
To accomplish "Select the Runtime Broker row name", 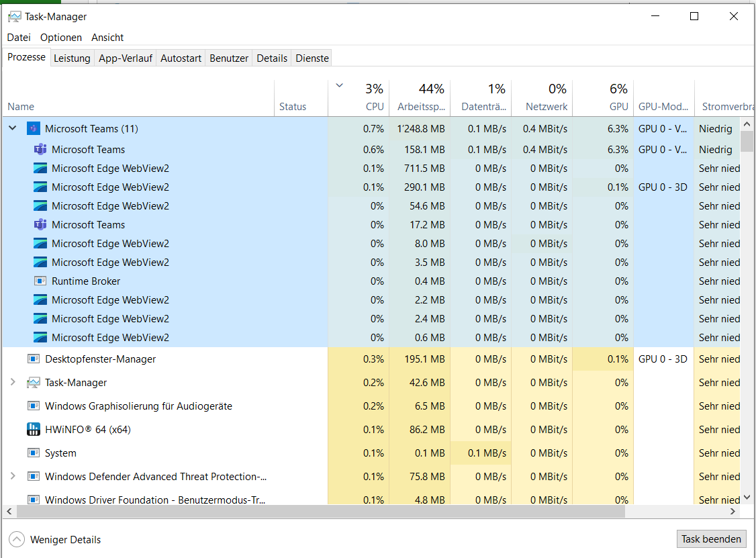I will 86,281.
